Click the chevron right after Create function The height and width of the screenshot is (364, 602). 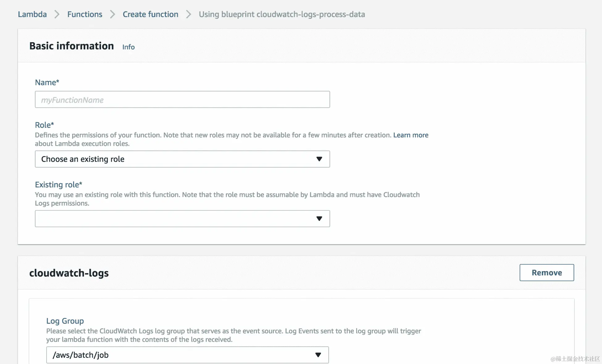click(x=188, y=14)
